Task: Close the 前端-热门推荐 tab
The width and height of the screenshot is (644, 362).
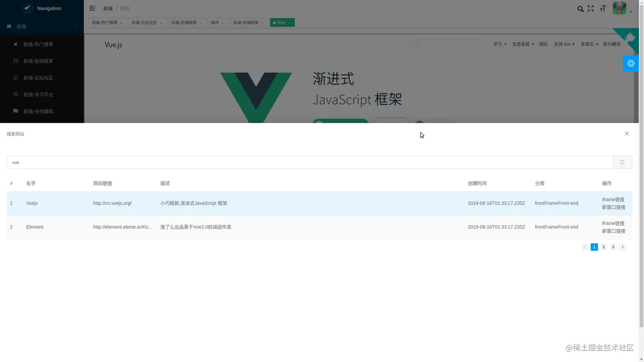Action: coord(121,23)
